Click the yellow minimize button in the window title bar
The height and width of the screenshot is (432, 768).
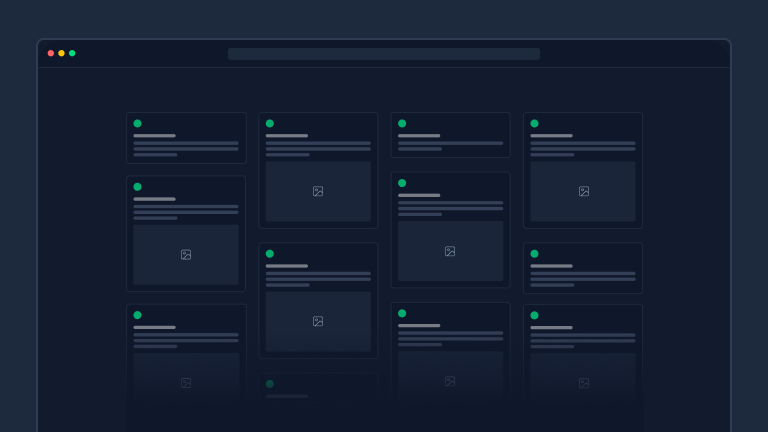(x=61, y=53)
